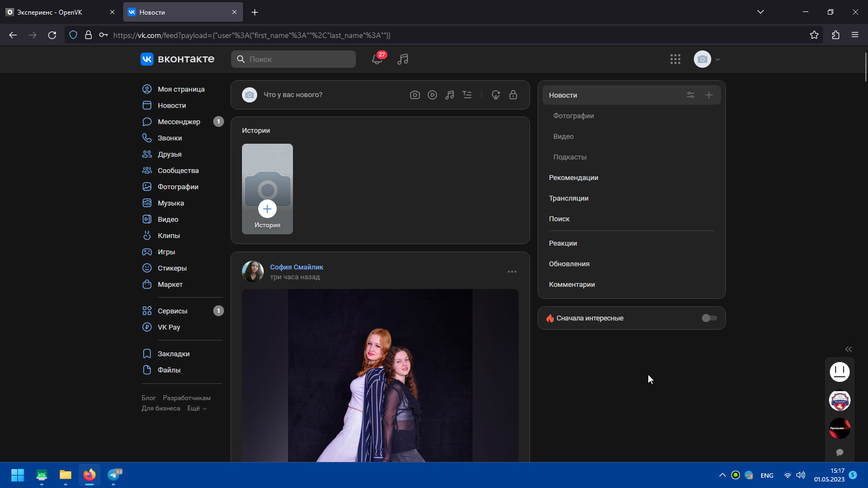Open the three-dots menu on post
868x488 pixels.
click(x=512, y=272)
